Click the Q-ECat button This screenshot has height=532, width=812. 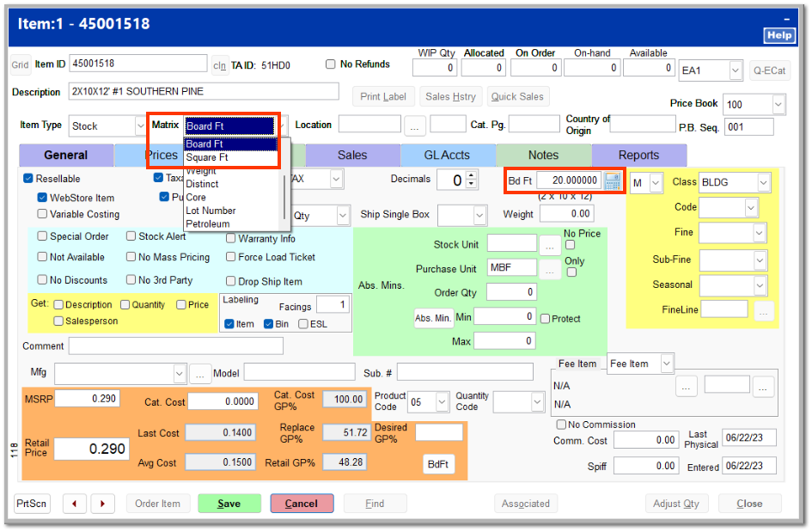[769, 70]
